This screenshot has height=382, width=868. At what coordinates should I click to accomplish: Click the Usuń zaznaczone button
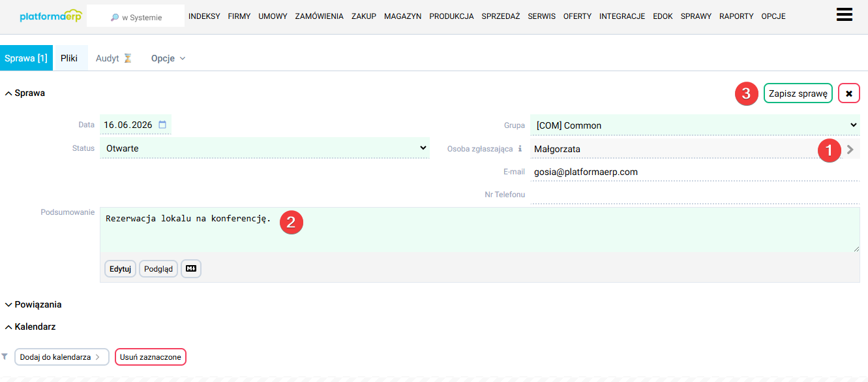pos(151,357)
